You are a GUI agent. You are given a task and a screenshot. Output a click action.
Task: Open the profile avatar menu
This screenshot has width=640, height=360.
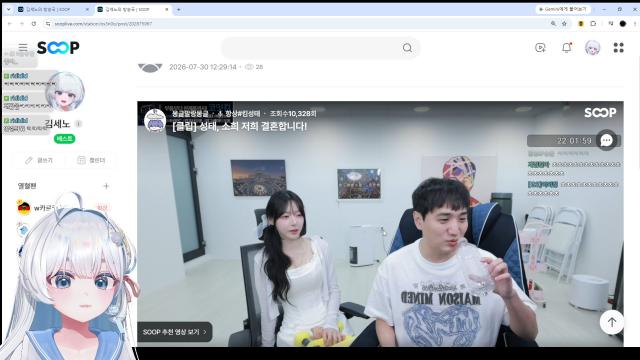coord(592,48)
